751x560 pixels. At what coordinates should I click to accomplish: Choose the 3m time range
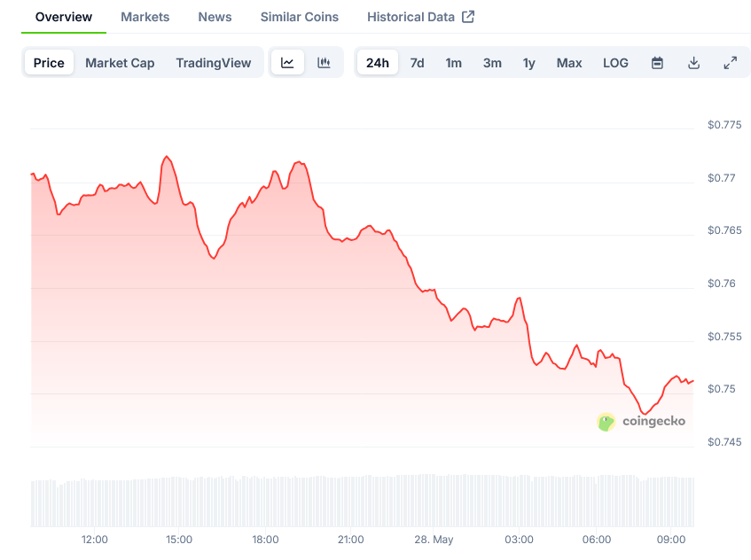492,63
